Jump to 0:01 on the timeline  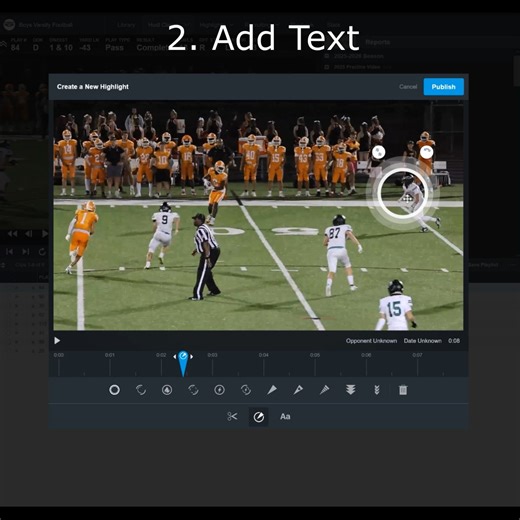coord(110,355)
